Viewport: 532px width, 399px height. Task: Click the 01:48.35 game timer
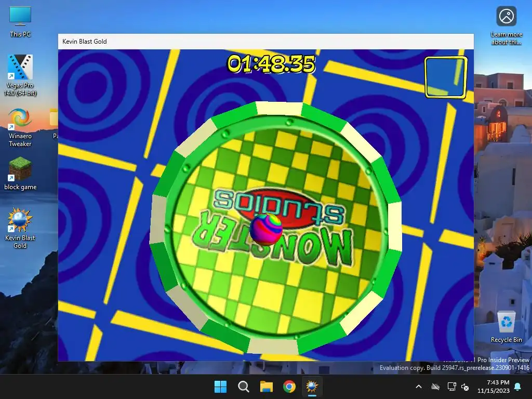point(271,64)
